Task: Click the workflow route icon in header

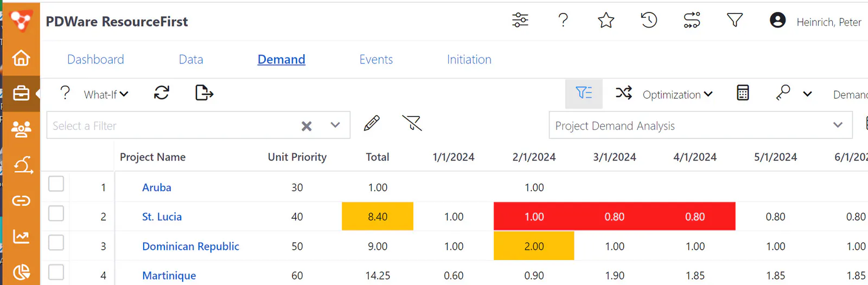Action: [692, 20]
